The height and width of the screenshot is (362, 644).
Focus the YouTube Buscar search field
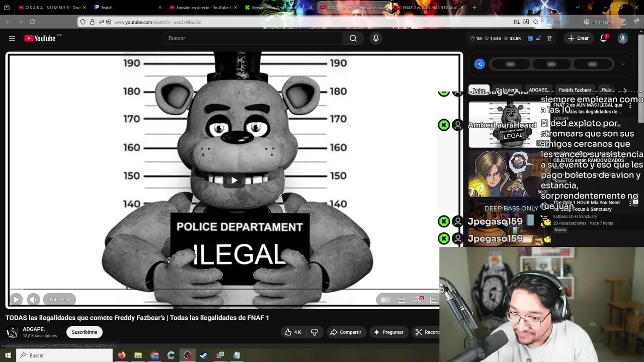pos(253,38)
